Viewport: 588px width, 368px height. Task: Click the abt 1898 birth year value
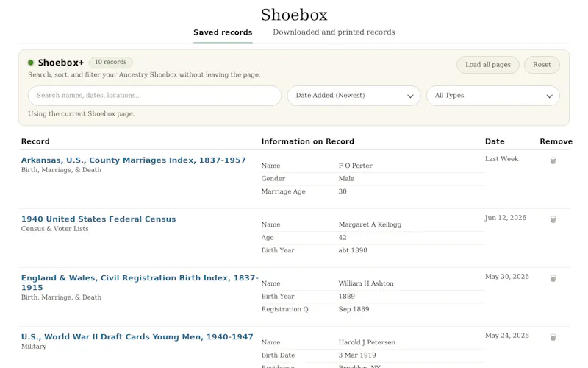point(353,250)
